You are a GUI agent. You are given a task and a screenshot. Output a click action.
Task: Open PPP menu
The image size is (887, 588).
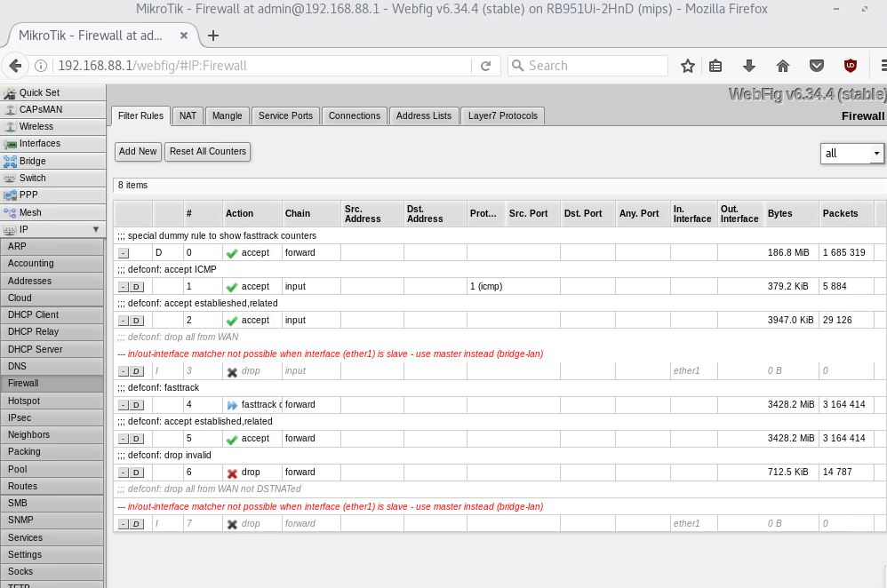[52, 195]
